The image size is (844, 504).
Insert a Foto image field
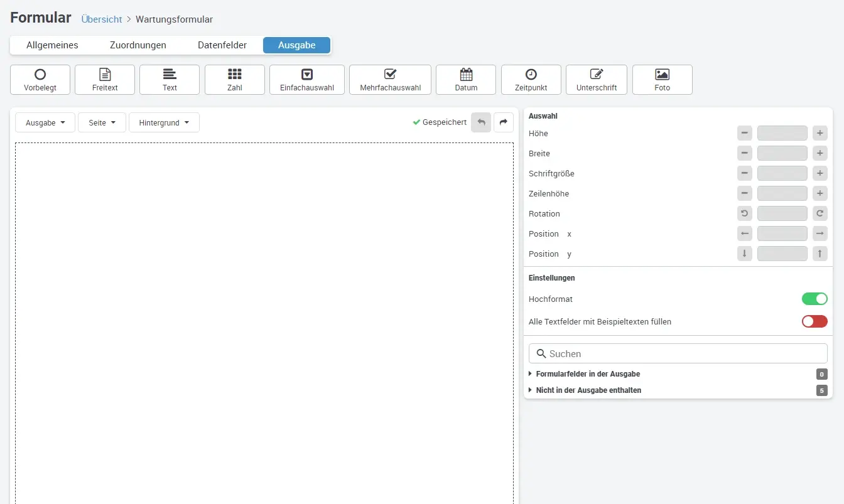point(662,80)
